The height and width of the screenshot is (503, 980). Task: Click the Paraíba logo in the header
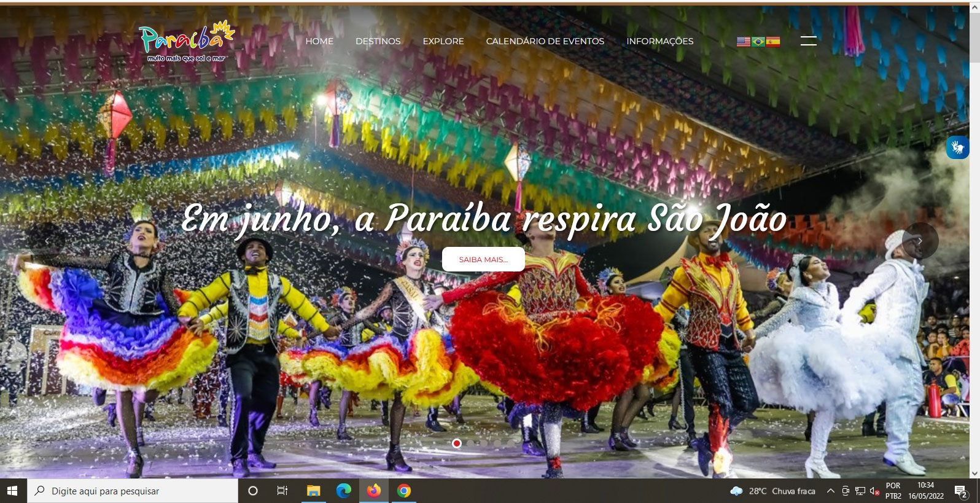187,41
